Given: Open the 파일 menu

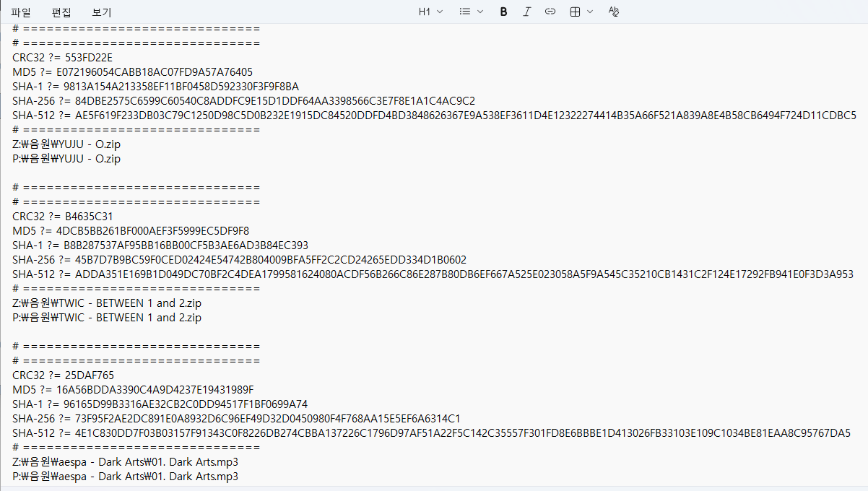Looking at the screenshot, I should (x=21, y=12).
